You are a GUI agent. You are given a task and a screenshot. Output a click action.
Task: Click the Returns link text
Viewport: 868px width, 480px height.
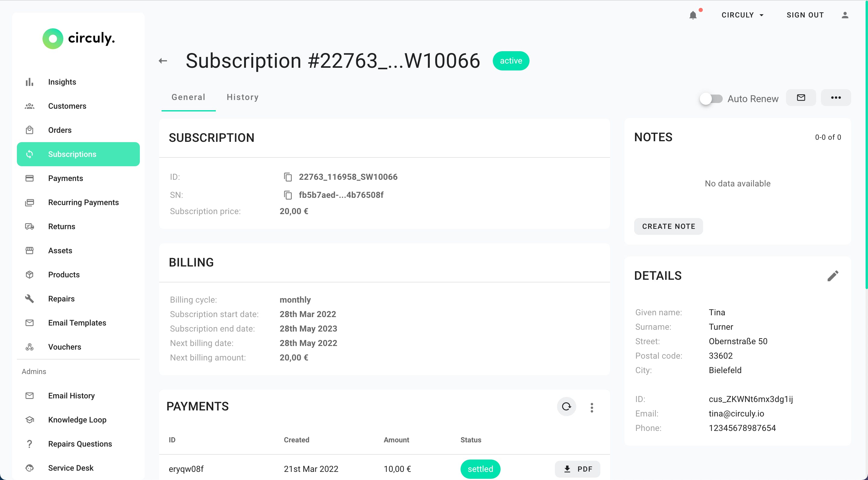point(62,226)
